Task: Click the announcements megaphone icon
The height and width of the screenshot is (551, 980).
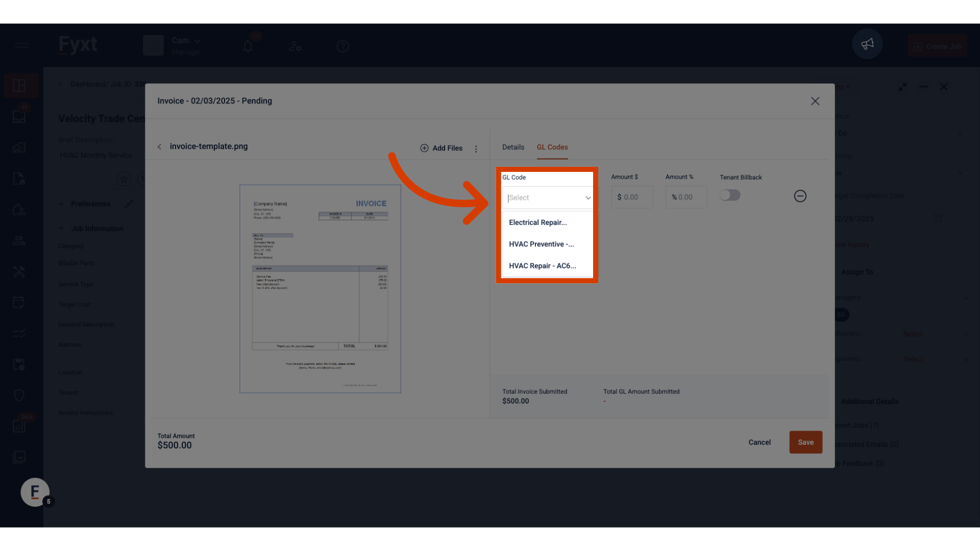Action: 867,44
